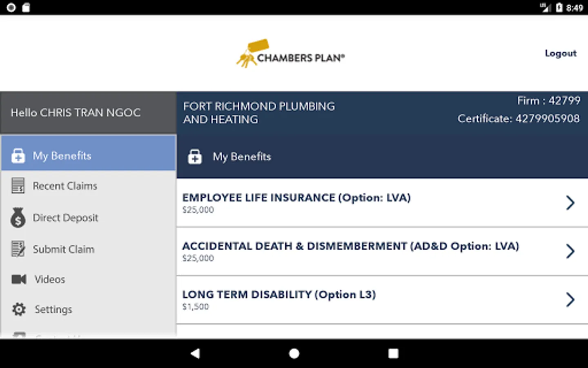Select Direct Deposit in sidebar menu
Viewport: 588px width, 368px height.
(65, 218)
